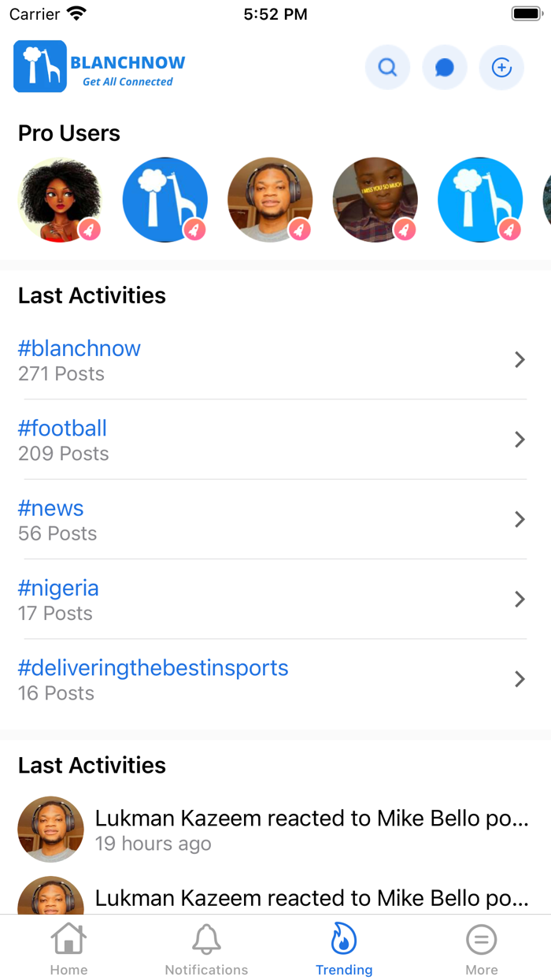The image size is (551, 980).
Task: Open the #deliveringthebestinsports hashtag
Action: [x=153, y=668]
